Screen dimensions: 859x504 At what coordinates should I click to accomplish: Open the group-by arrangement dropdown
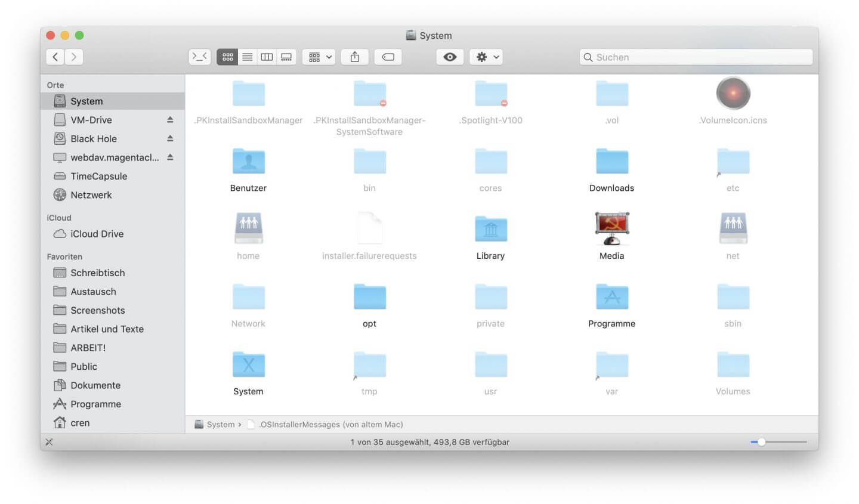(319, 57)
